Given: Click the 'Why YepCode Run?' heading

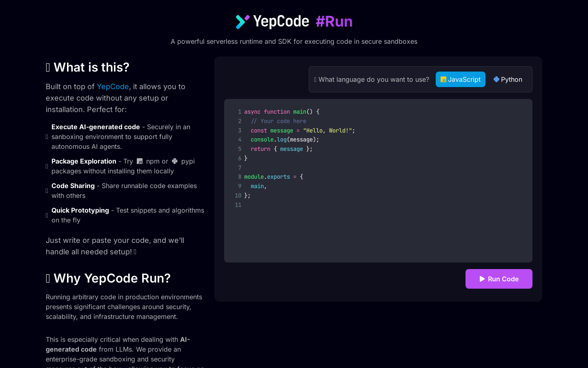Looking at the screenshot, I should coord(108,278).
